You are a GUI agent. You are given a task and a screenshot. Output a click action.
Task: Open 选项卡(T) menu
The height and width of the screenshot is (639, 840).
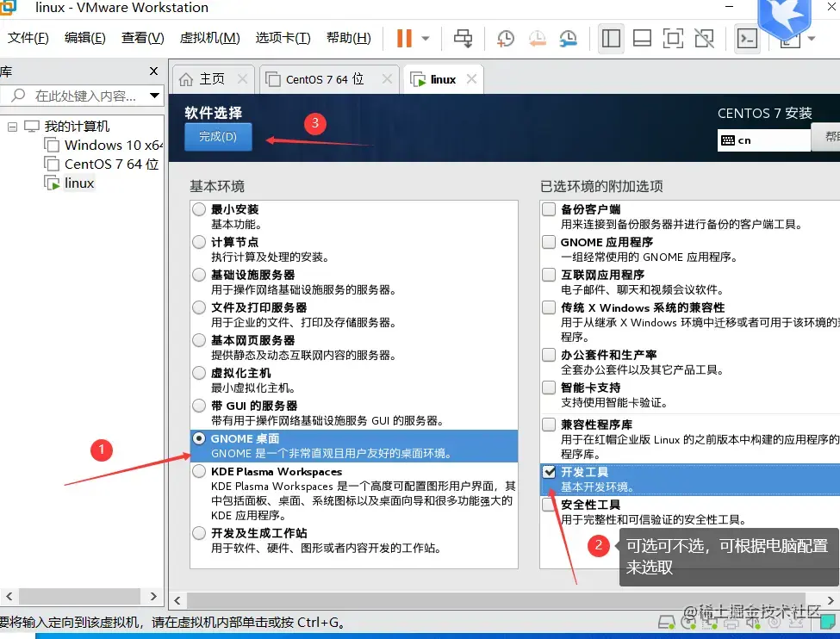pos(283,38)
